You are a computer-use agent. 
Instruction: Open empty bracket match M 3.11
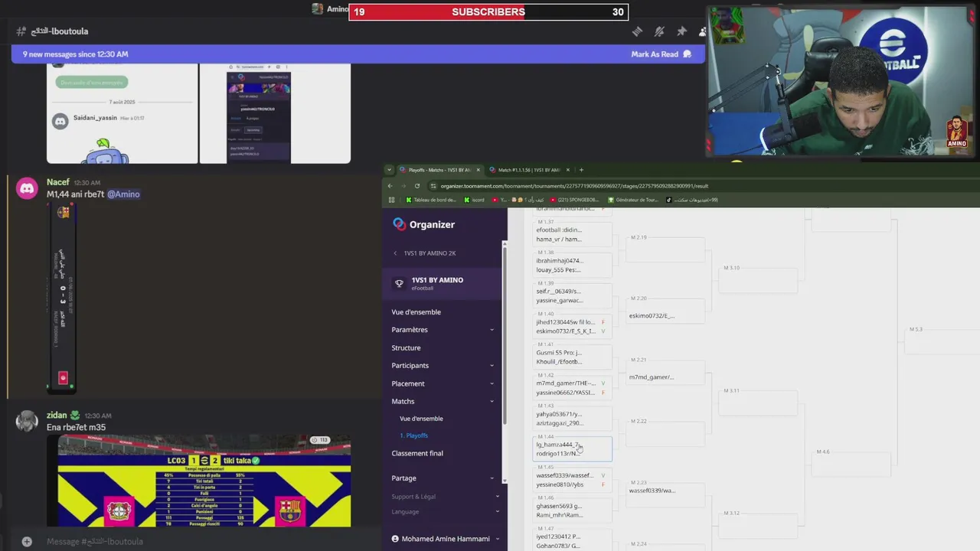click(x=758, y=403)
